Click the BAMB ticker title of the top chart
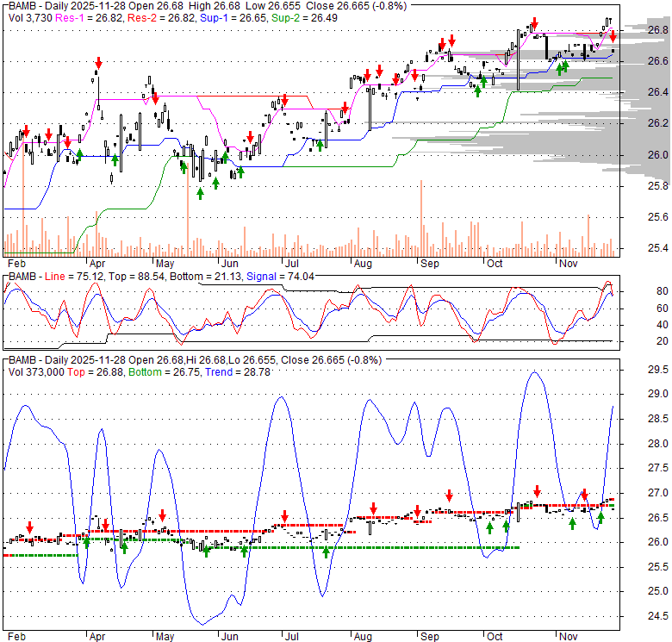 pos(23,5)
